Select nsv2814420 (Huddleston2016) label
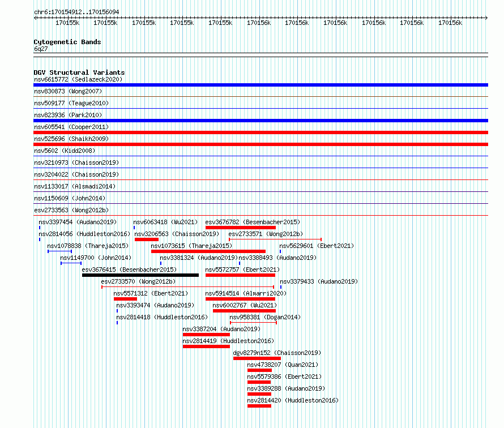This screenshot has width=504, height=428. [x=293, y=400]
